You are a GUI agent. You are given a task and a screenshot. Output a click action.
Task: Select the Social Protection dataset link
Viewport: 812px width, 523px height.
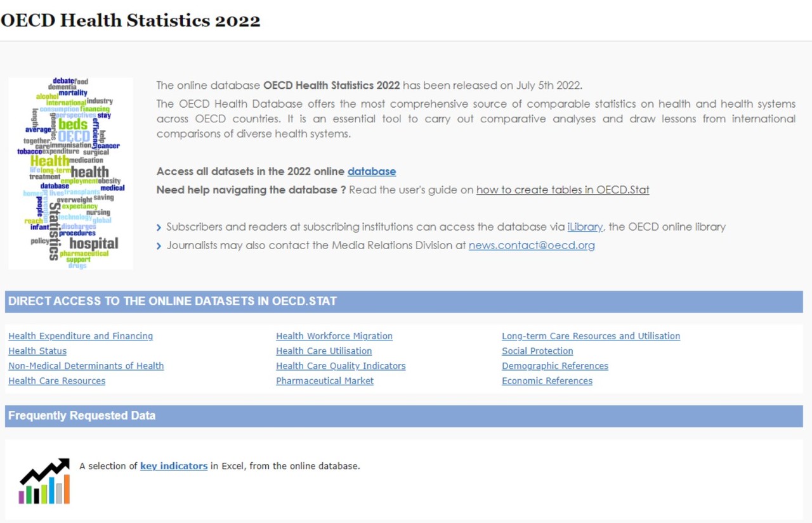(537, 351)
